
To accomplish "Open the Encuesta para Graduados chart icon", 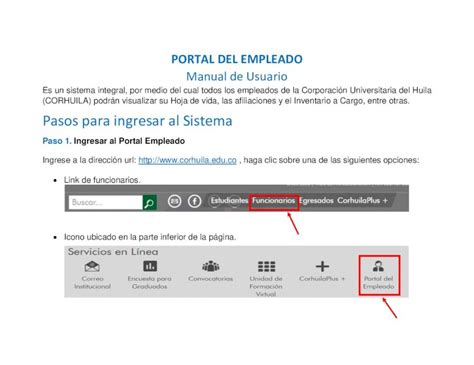I will tap(150, 266).
